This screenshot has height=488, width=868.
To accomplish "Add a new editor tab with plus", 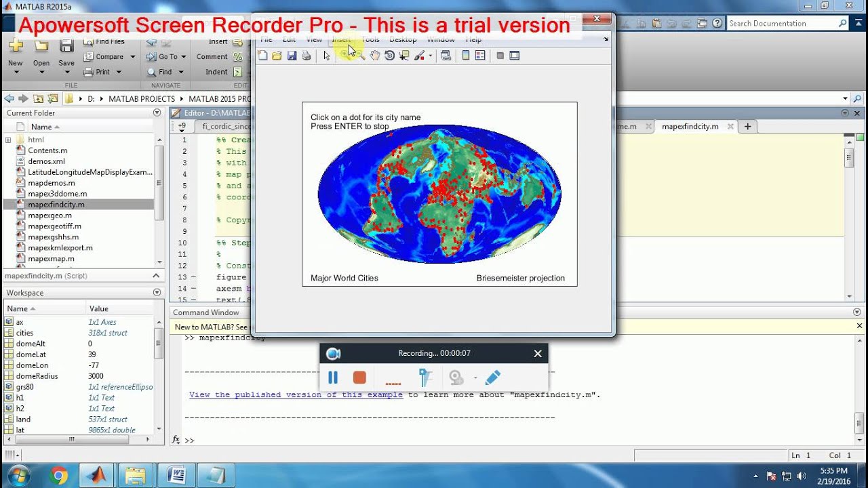I will (747, 126).
